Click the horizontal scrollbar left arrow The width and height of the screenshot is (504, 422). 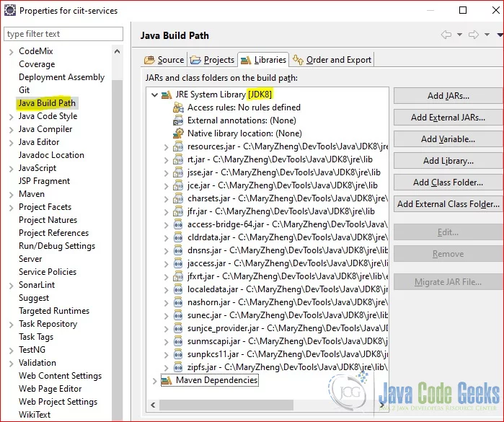pyautogui.click(x=153, y=405)
